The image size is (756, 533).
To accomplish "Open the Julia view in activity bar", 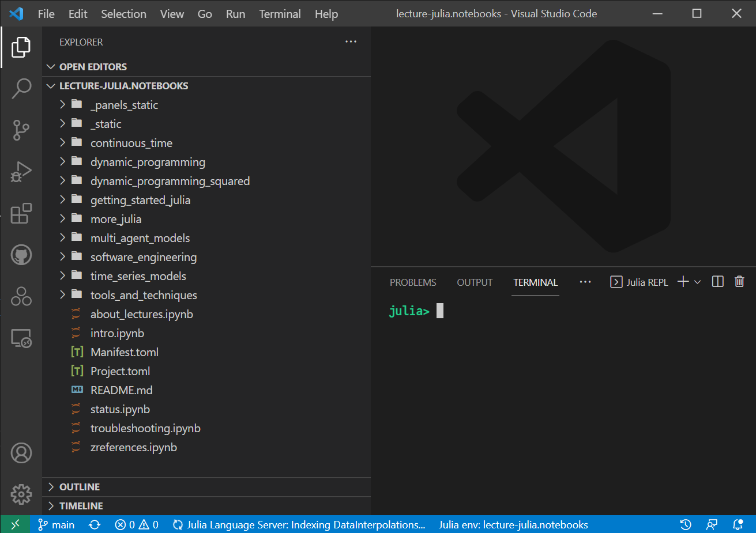I will (21, 296).
